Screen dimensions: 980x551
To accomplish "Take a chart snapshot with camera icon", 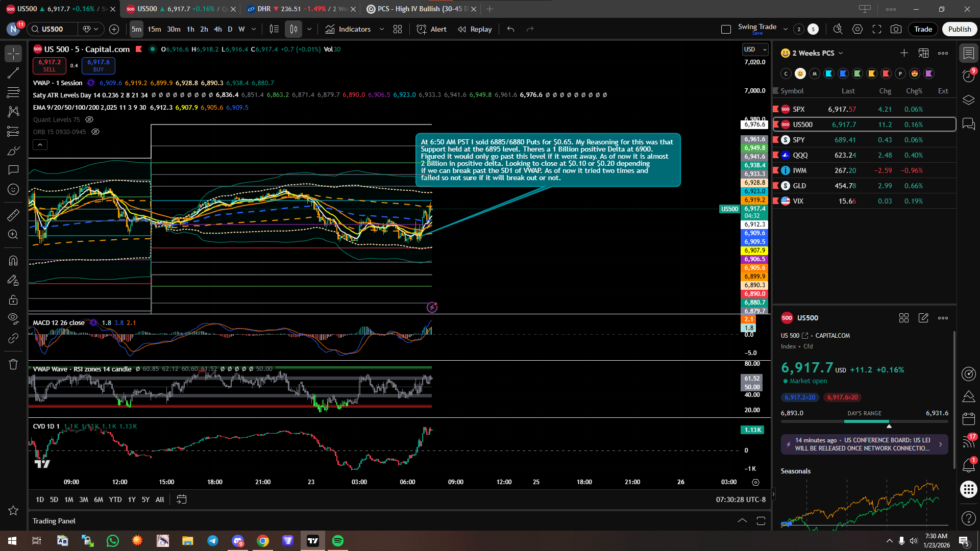I will pyautogui.click(x=896, y=29).
